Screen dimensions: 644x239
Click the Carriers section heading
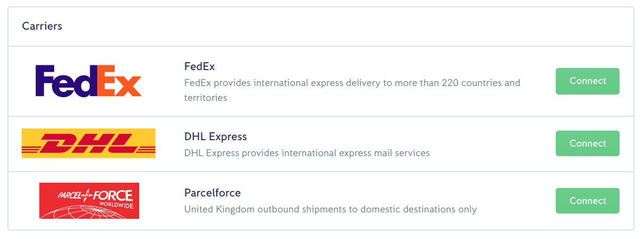tap(42, 26)
